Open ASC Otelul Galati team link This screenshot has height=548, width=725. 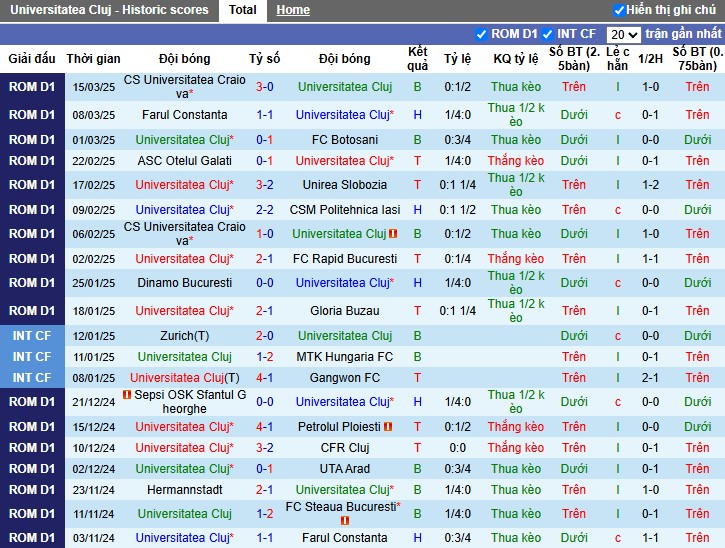point(184,161)
